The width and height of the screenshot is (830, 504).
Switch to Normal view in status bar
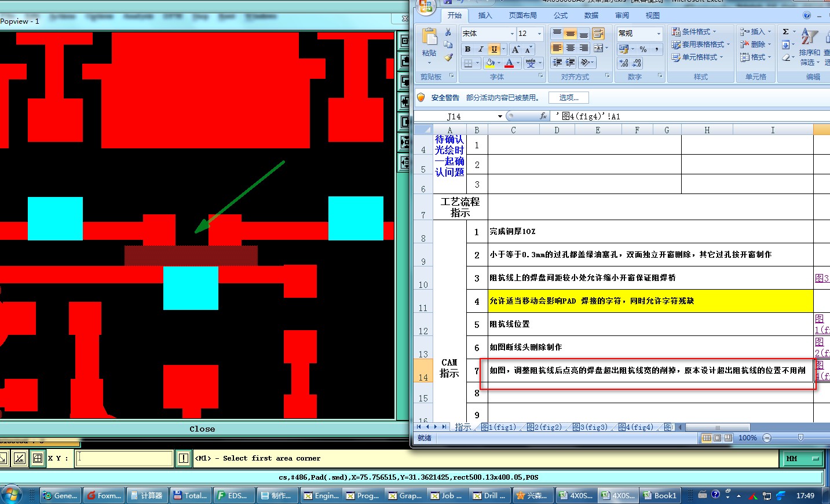(707, 438)
